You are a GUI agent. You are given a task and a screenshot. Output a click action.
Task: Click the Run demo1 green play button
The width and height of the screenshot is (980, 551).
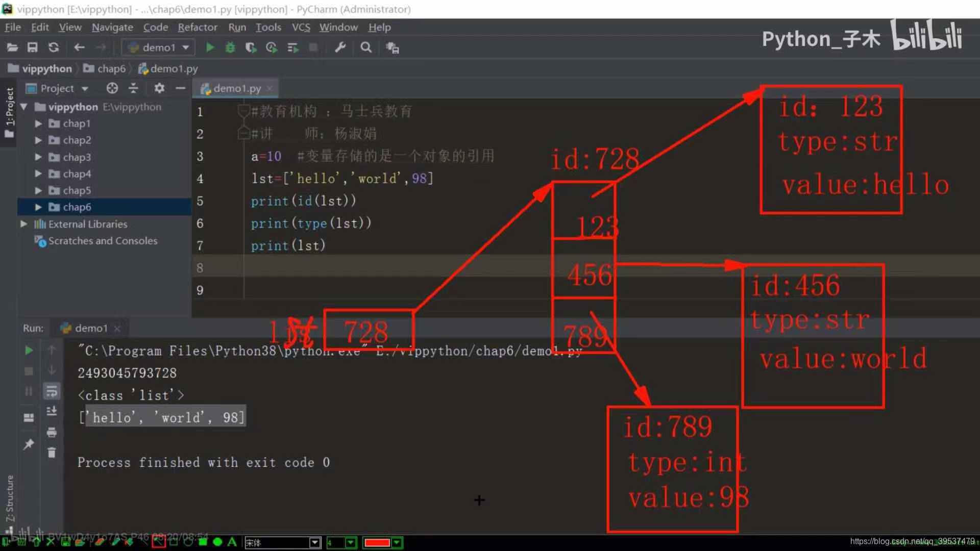click(x=209, y=47)
